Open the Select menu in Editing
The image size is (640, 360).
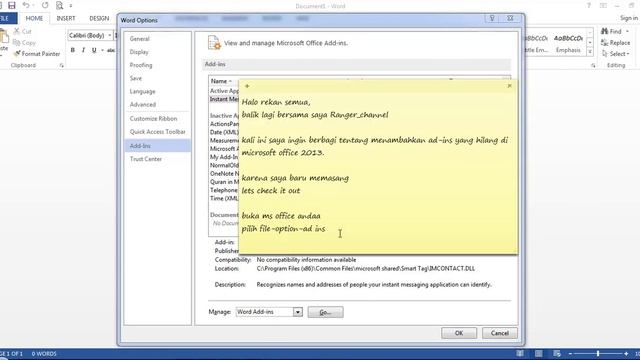point(616,53)
